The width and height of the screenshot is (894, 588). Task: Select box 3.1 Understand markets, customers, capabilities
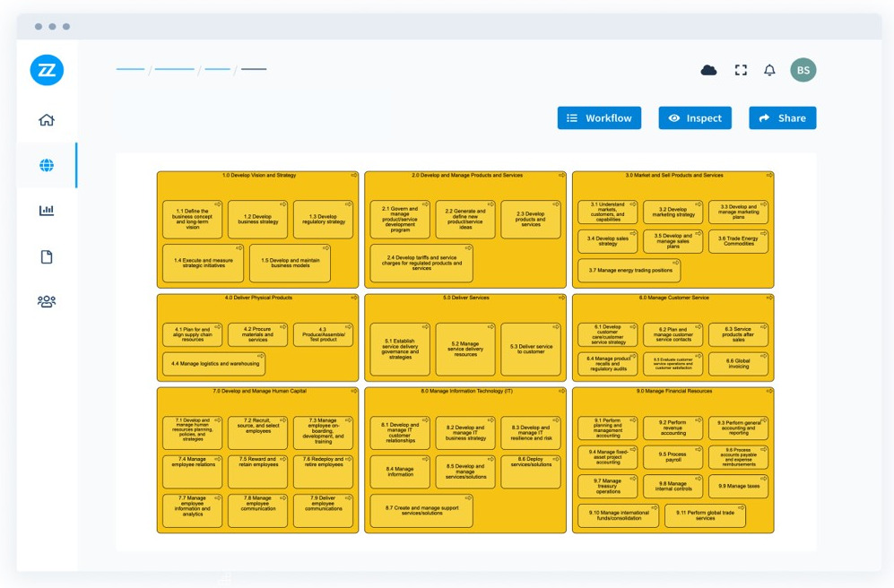coord(608,212)
